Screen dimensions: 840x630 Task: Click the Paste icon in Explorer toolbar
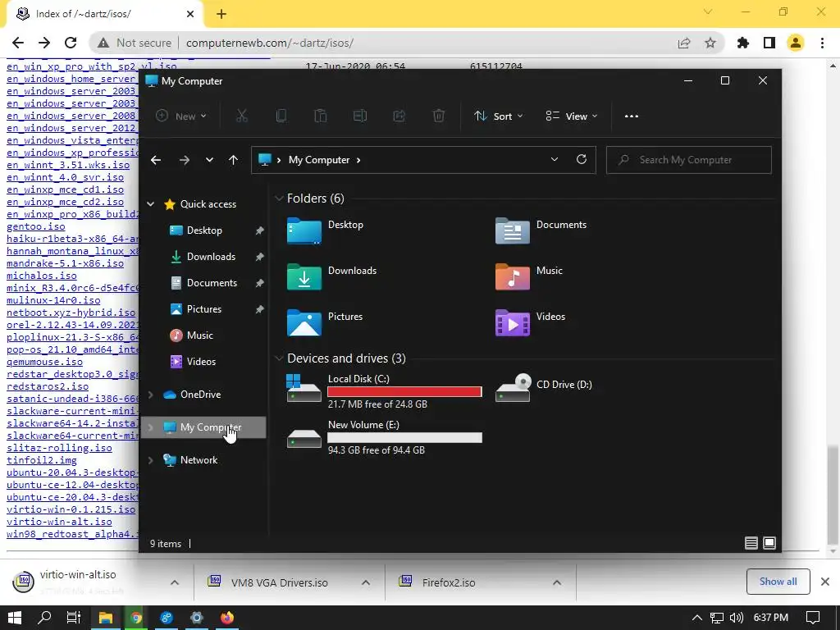[321, 116]
